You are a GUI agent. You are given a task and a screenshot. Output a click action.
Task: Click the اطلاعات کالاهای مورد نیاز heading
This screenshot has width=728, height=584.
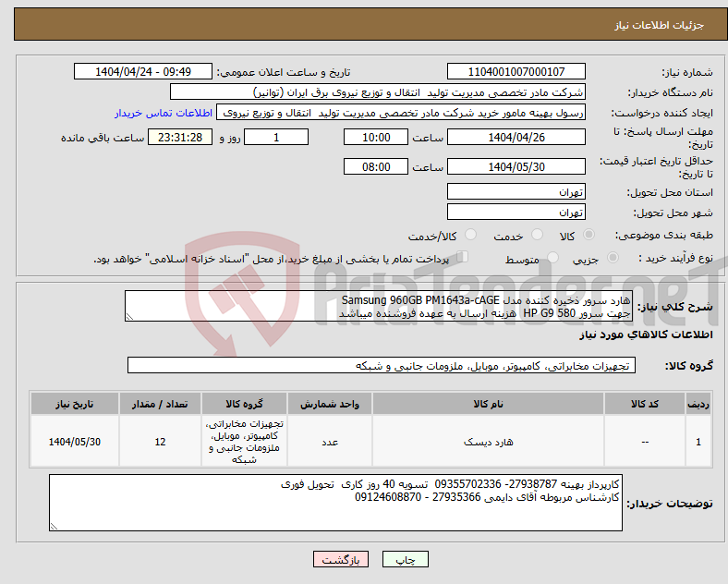click(x=646, y=335)
